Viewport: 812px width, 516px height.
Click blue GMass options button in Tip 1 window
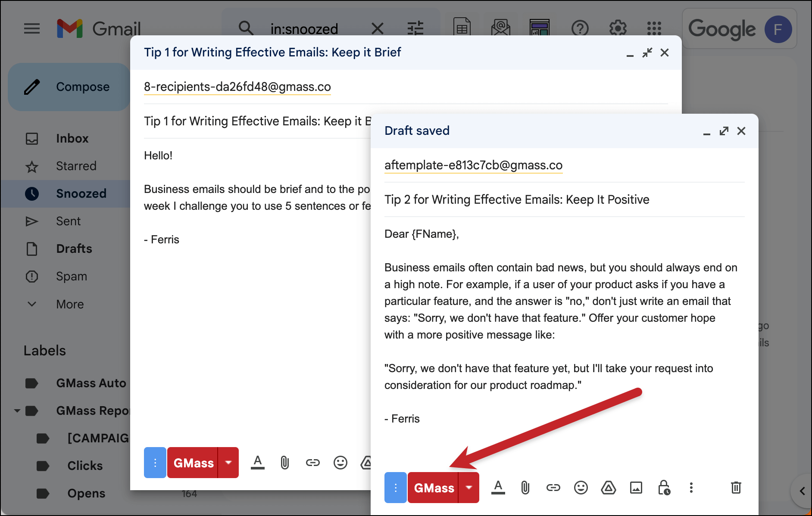(155, 463)
